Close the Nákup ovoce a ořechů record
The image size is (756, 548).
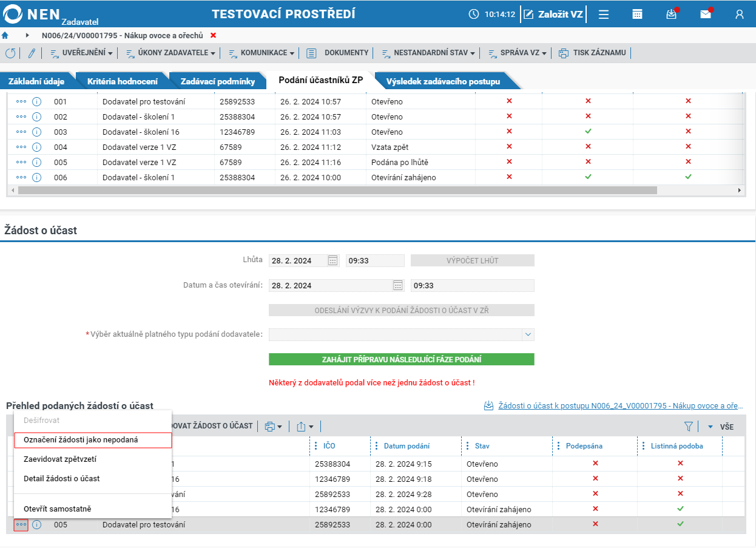pyautogui.click(x=213, y=35)
